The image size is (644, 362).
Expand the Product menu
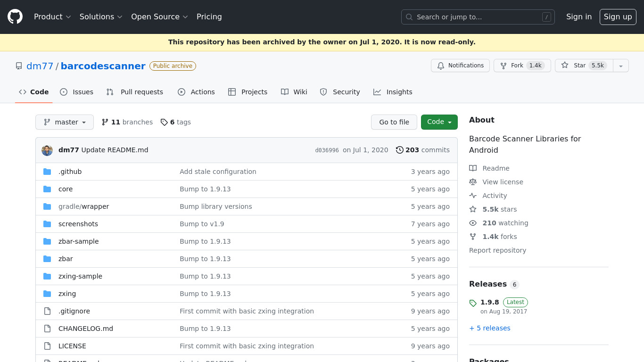pos(52,17)
